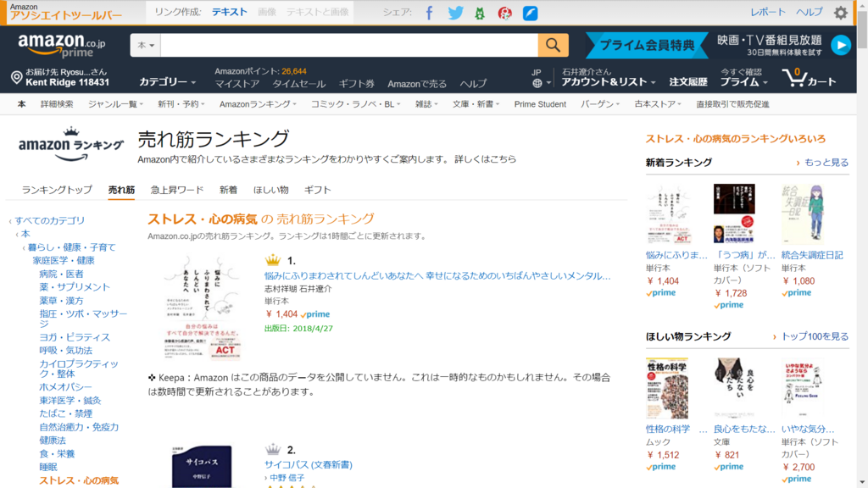
Task: Click the green Hatena share icon
Action: (480, 13)
